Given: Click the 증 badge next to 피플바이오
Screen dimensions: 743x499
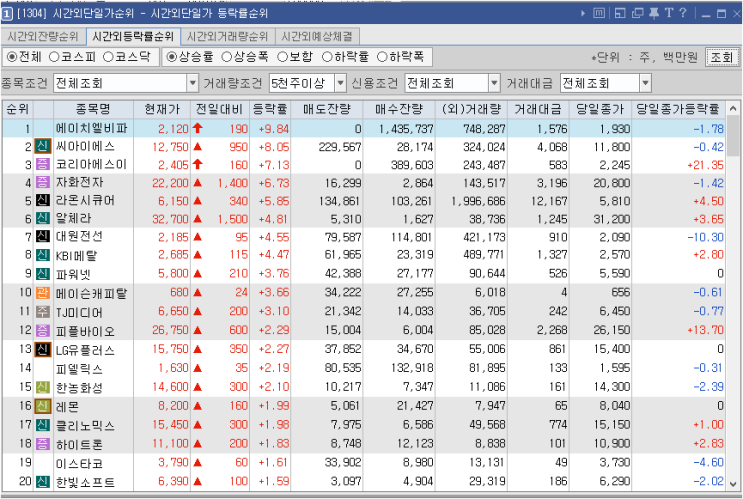Looking at the screenshot, I should click(x=43, y=330).
